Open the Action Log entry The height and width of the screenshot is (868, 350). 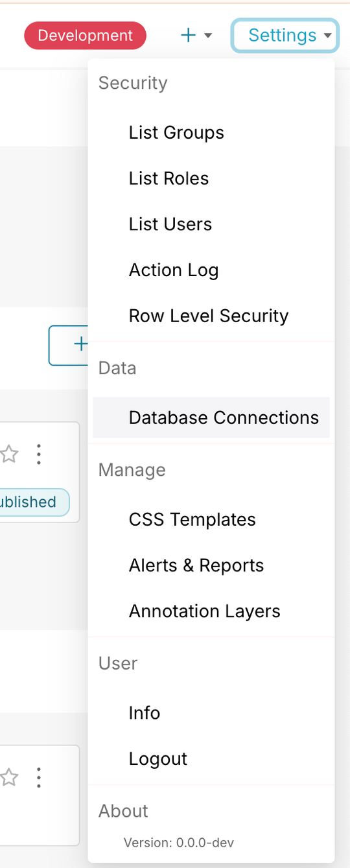coord(211,270)
